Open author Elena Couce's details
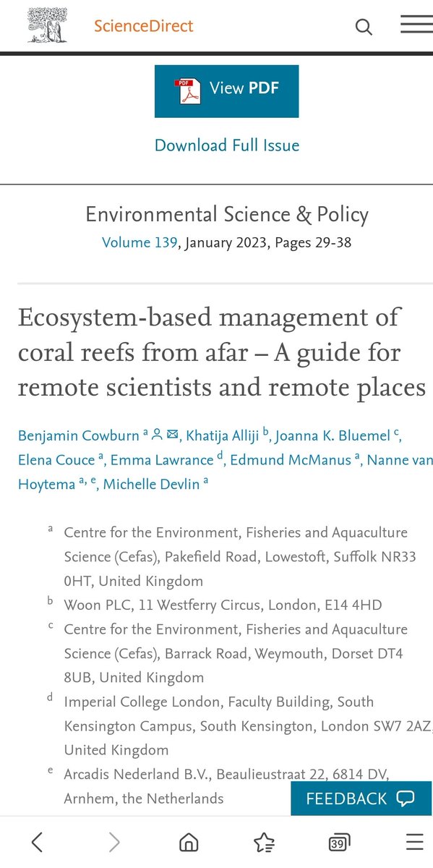This screenshot has height=868, width=433. point(56,460)
